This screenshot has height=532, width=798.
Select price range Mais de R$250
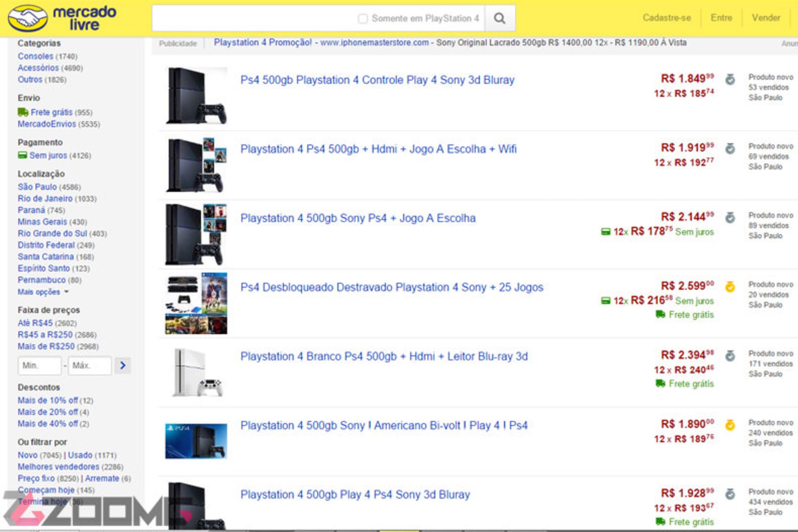[46, 346]
